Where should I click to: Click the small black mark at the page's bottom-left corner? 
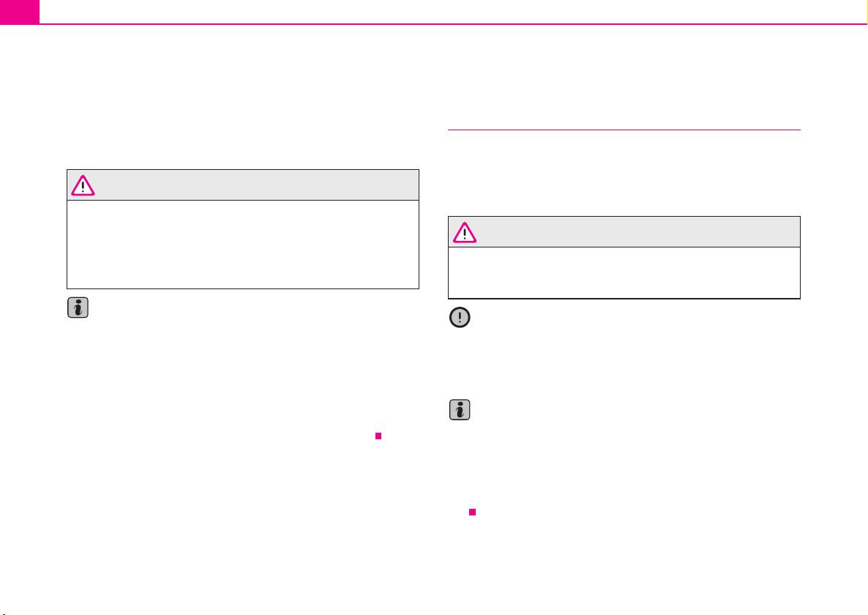(3, 613)
